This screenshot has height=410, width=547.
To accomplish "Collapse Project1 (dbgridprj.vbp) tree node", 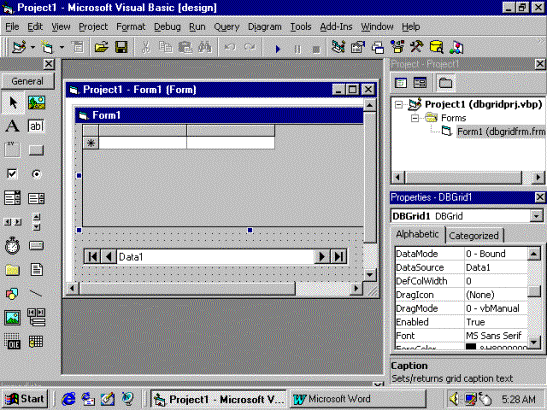I will click(x=399, y=105).
